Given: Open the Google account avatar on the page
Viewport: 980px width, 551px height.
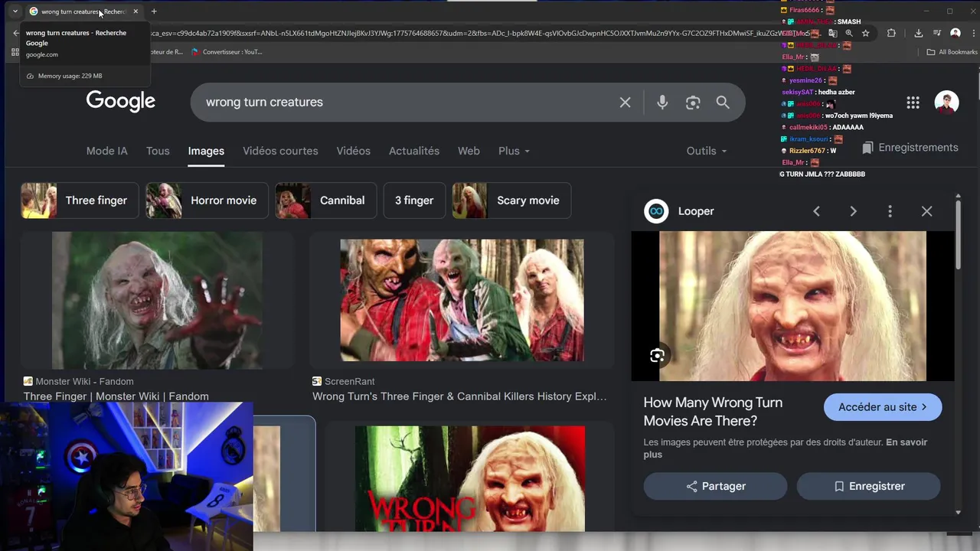Looking at the screenshot, I should (946, 103).
